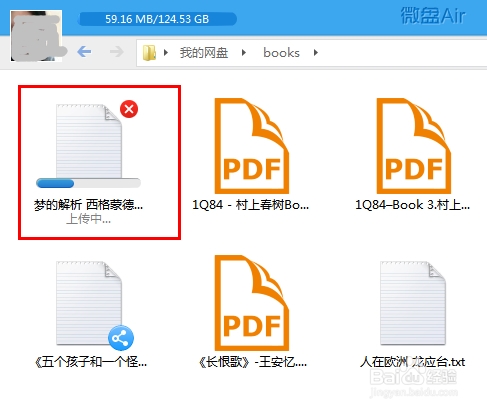Image resolution: width=487 pixels, height=410 pixels.
Task: Click the 上传中... status text
Action: pos(88,219)
